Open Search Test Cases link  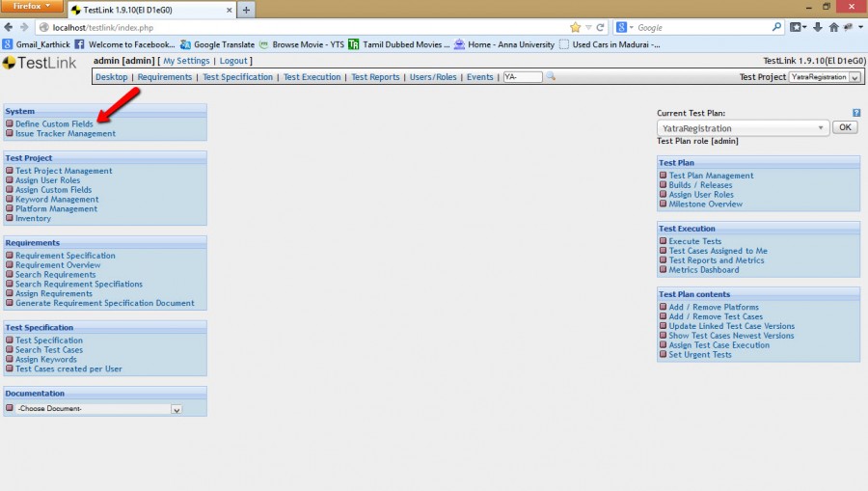(x=49, y=350)
